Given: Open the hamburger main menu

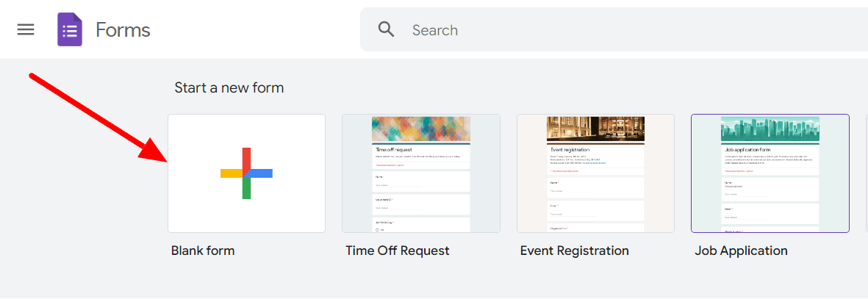Looking at the screenshot, I should tap(26, 29).
